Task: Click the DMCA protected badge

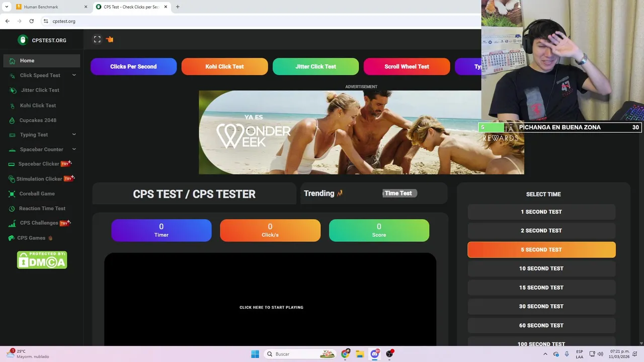Action: coord(42,260)
